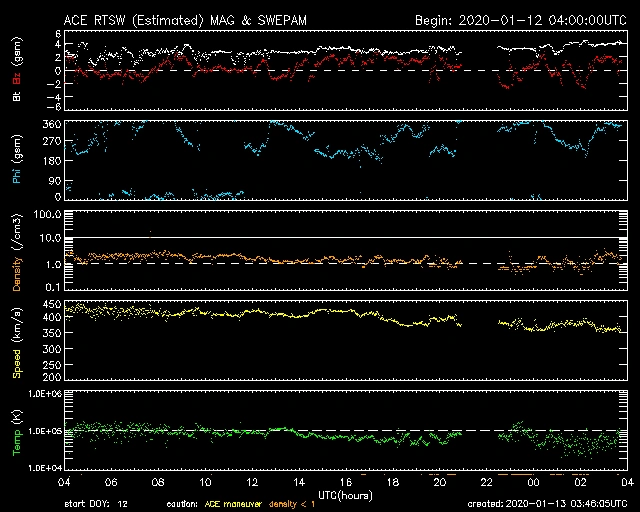This screenshot has width=640, height=512.
Task: Click the red Bz axis label
Action: coord(17,79)
